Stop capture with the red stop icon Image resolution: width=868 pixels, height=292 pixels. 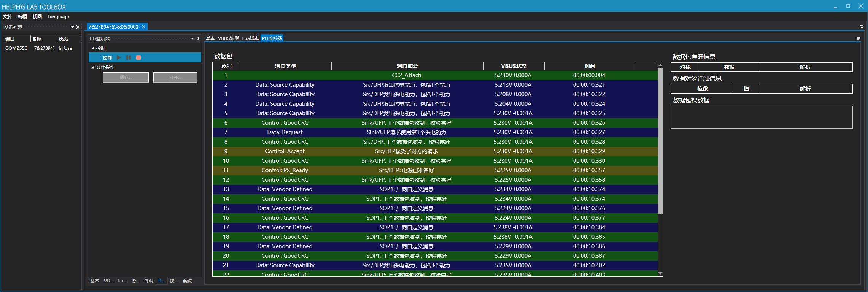(x=138, y=57)
